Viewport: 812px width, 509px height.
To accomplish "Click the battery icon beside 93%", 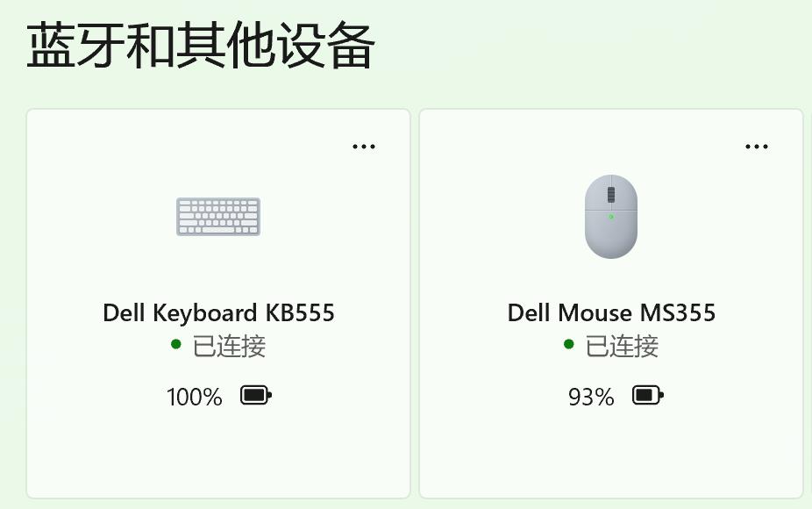I will pos(648,396).
